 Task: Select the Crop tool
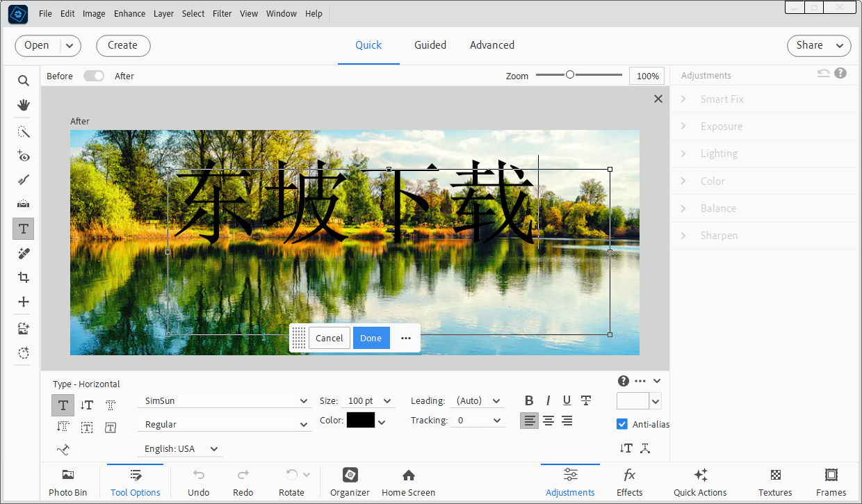pos(23,277)
